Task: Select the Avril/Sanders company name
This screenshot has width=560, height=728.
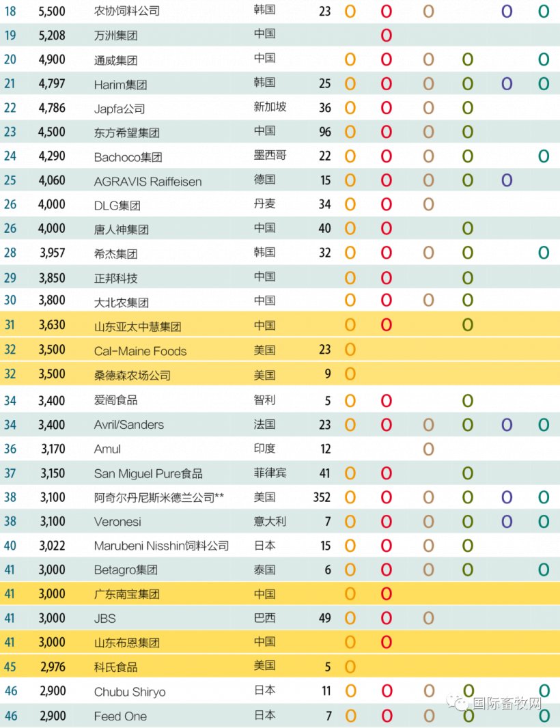Action: pyautogui.click(x=128, y=424)
